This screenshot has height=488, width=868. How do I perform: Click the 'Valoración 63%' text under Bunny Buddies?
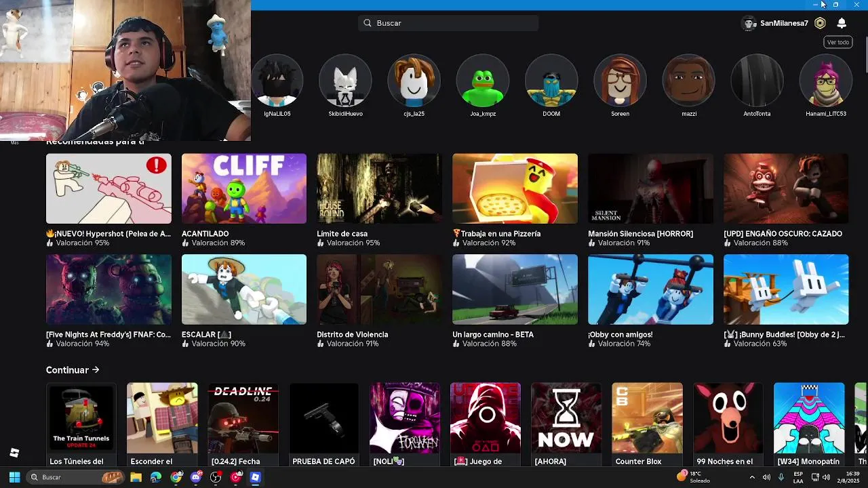tap(760, 344)
